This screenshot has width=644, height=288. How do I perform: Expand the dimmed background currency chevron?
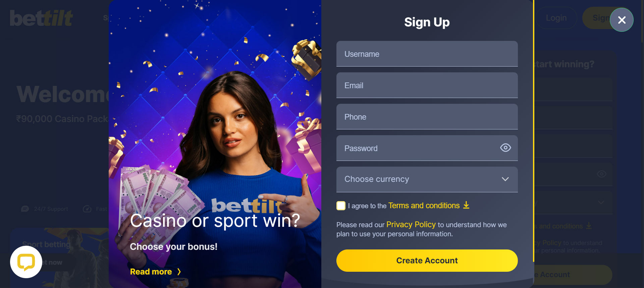(601, 202)
